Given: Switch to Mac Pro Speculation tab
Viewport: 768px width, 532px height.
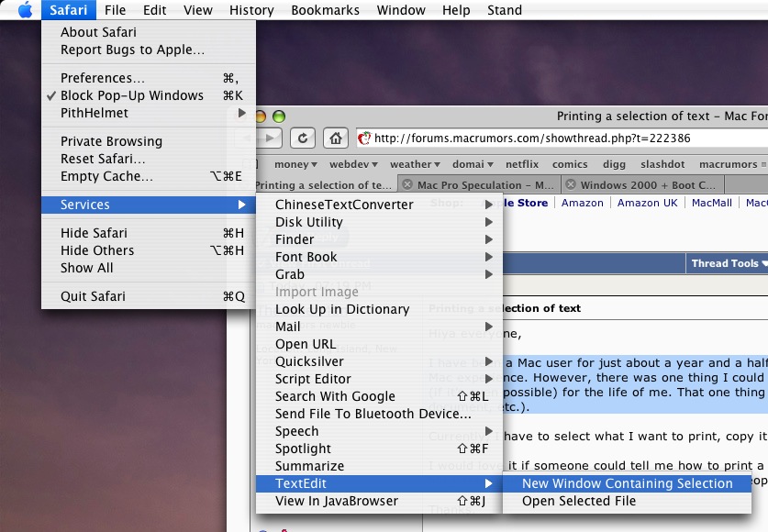Looking at the screenshot, I should 480,185.
